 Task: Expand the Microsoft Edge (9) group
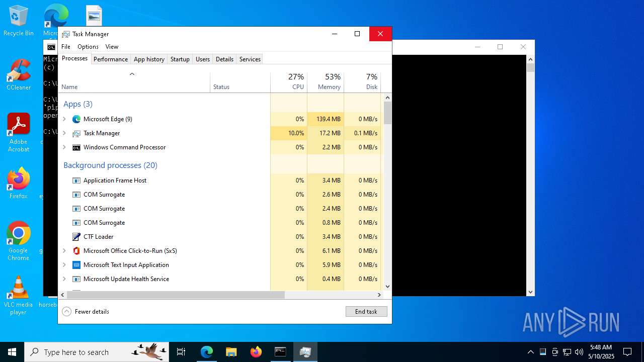click(64, 119)
